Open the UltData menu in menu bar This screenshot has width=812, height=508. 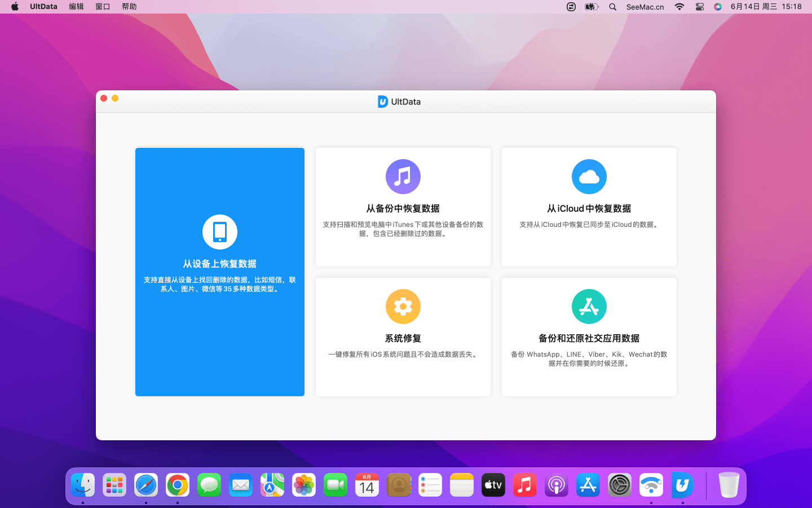point(43,7)
